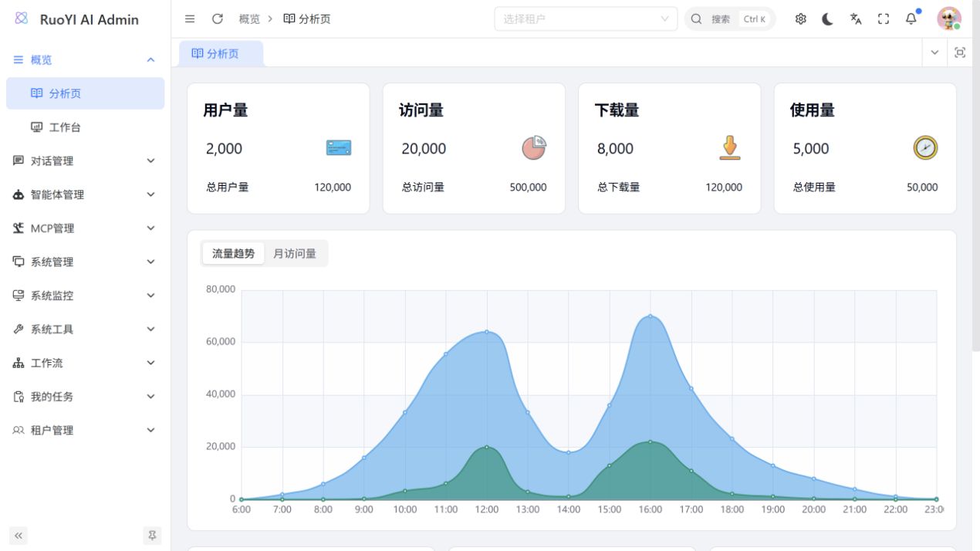Expand MCP管理 menu chevron

tap(151, 228)
